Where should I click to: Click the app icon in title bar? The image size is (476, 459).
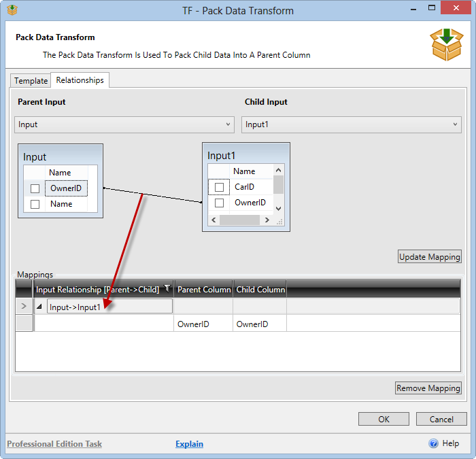pos(11,10)
